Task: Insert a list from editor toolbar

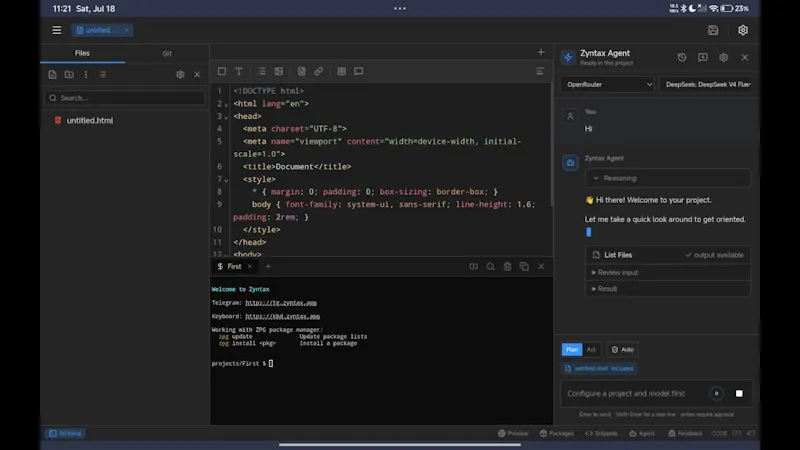Action: point(262,71)
